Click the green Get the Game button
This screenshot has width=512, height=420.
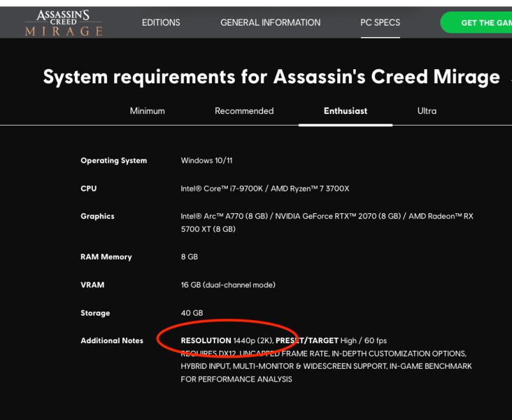tap(476, 22)
